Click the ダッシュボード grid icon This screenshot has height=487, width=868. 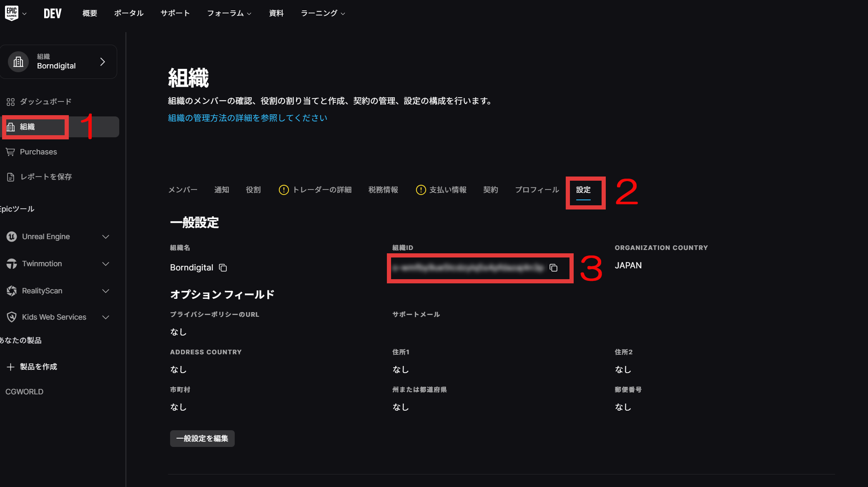tap(10, 102)
